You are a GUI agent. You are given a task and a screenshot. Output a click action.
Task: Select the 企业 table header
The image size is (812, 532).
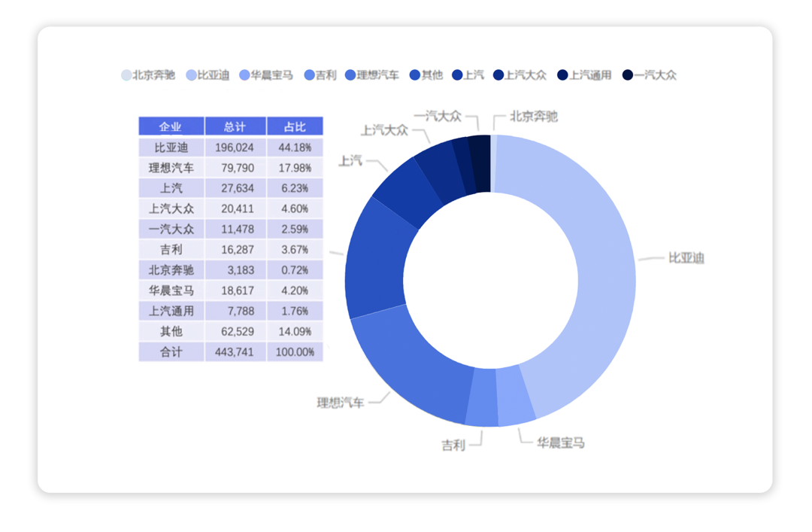[171, 126]
